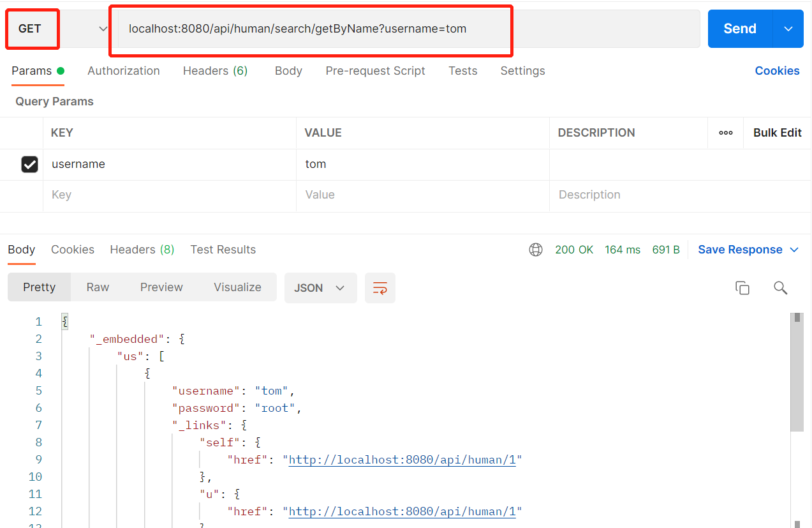Click the "us" key on line 3

[131, 356]
